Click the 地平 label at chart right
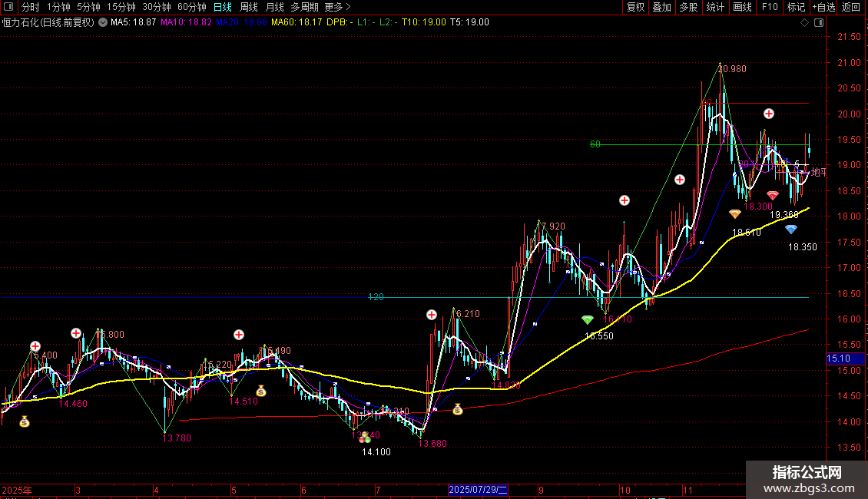868x499 pixels. tap(819, 173)
